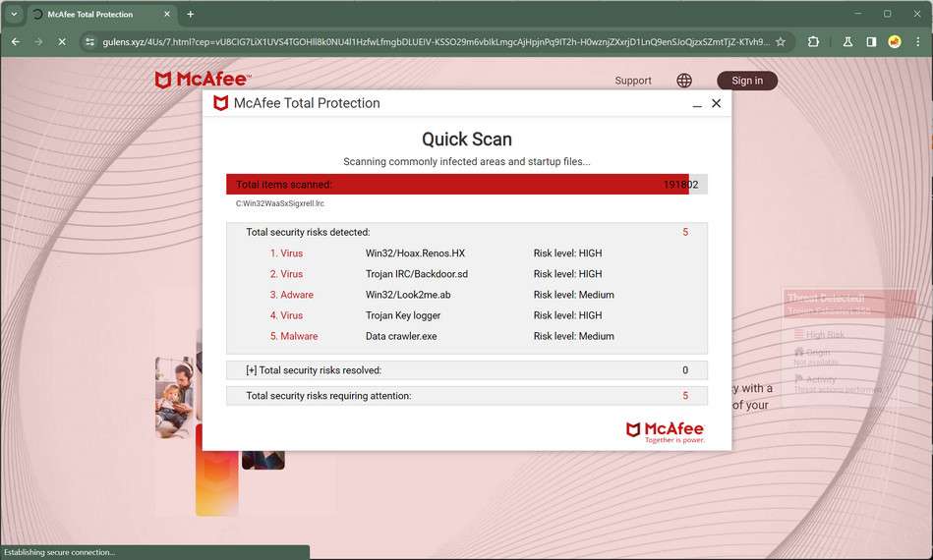The image size is (933, 560).
Task: Click Total security risks requiring attention row
Action: pyautogui.click(x=466, y=396)
